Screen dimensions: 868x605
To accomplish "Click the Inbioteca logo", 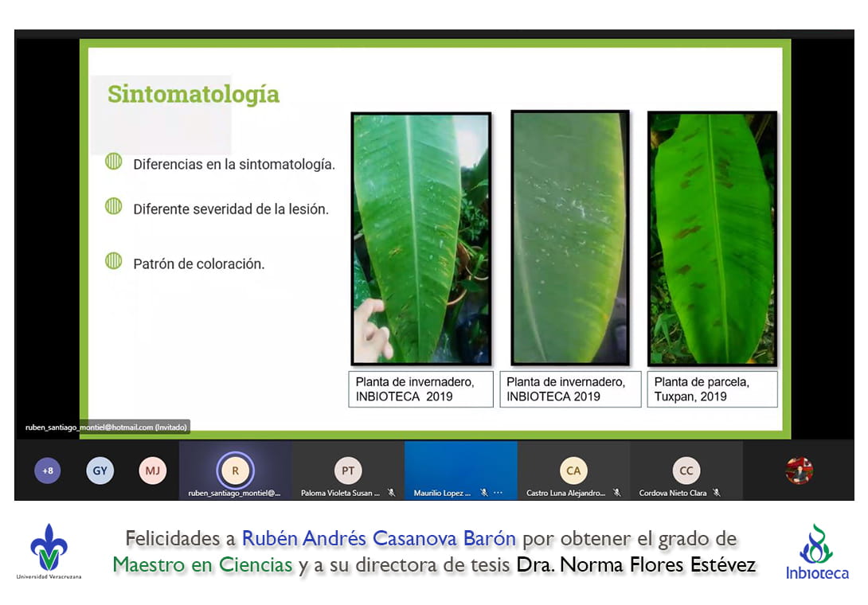I will (x=817, y=552).
